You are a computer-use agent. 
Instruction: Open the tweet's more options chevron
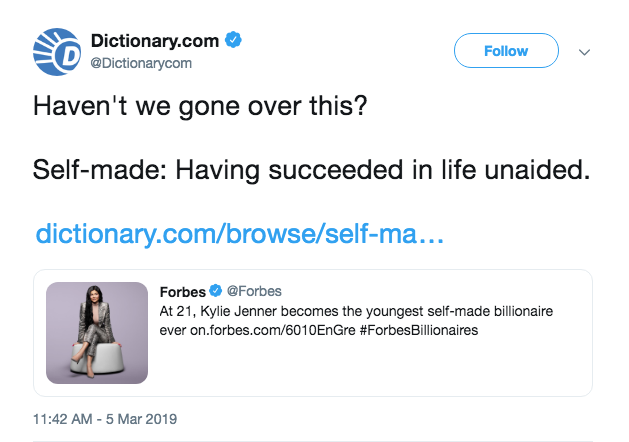click(585, 51)
